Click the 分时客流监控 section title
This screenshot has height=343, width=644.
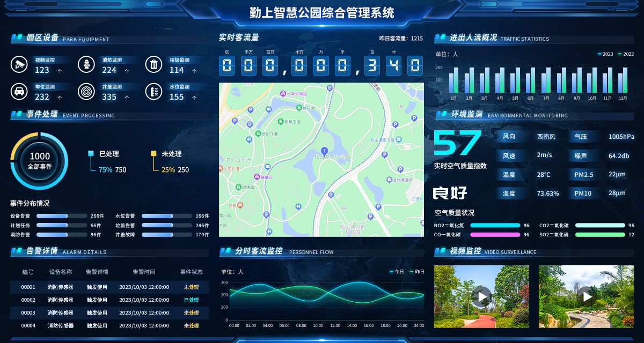[259, 252]
